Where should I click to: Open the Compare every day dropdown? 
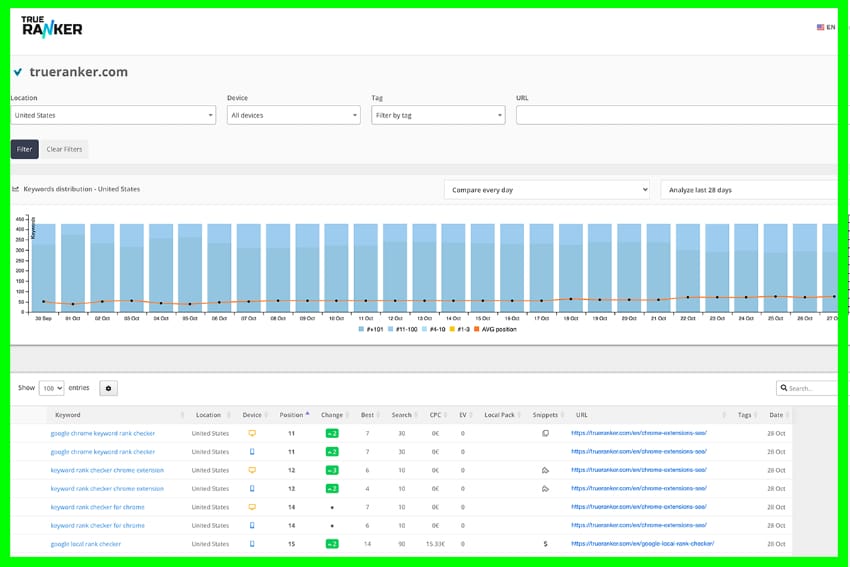point(547,189)
